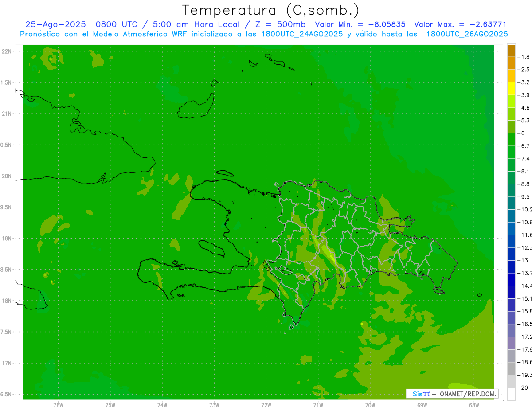Click the "5:00 am Hora Local" text
The width and height of the screenshot is (532, 411).
(x=196, y=24)
